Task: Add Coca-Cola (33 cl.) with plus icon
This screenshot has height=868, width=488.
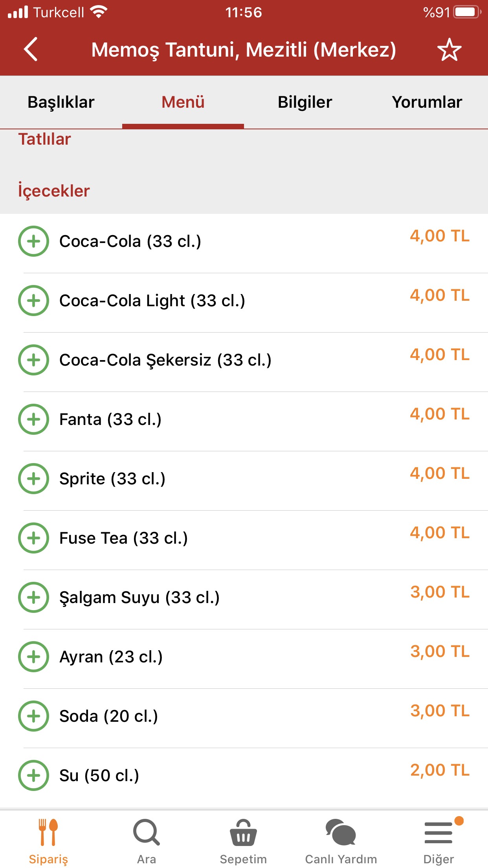Action: pyautogui.click(x=33, y=241)
